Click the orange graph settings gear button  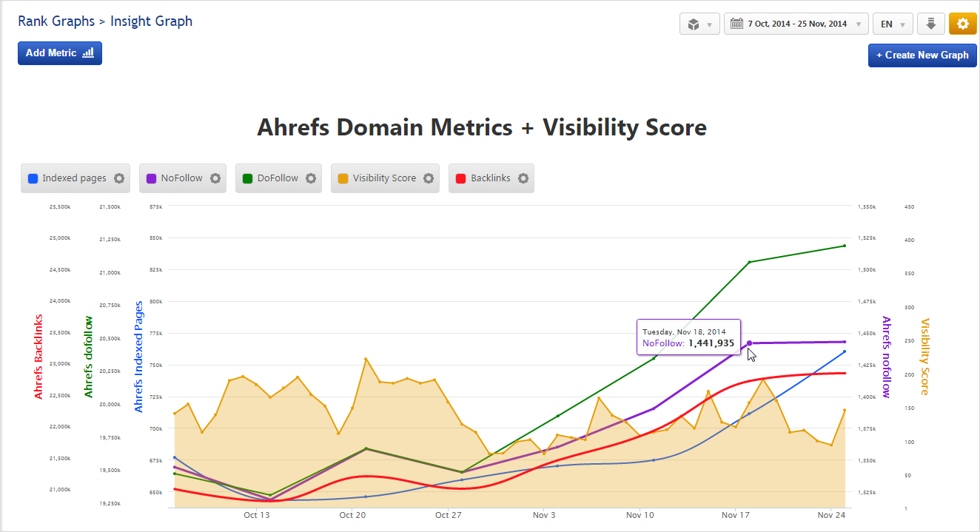point(962,24)
